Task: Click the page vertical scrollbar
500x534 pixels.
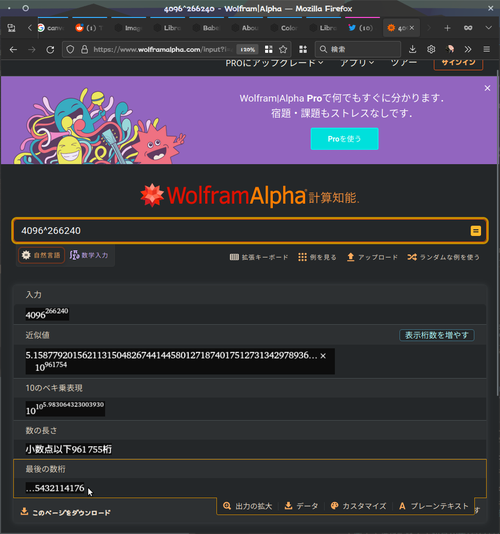Action: 498,232
